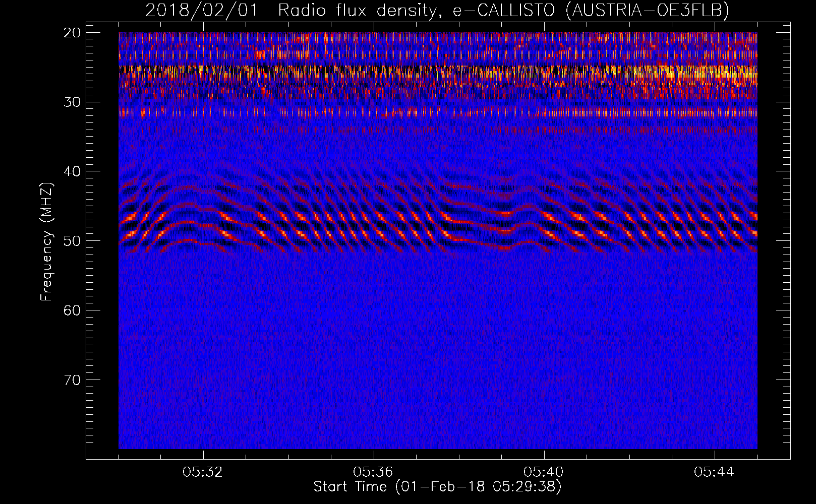This screenshot has height=504, width=816.
Task: Click the 50 frequency tick label
Action: pos(73,240)
